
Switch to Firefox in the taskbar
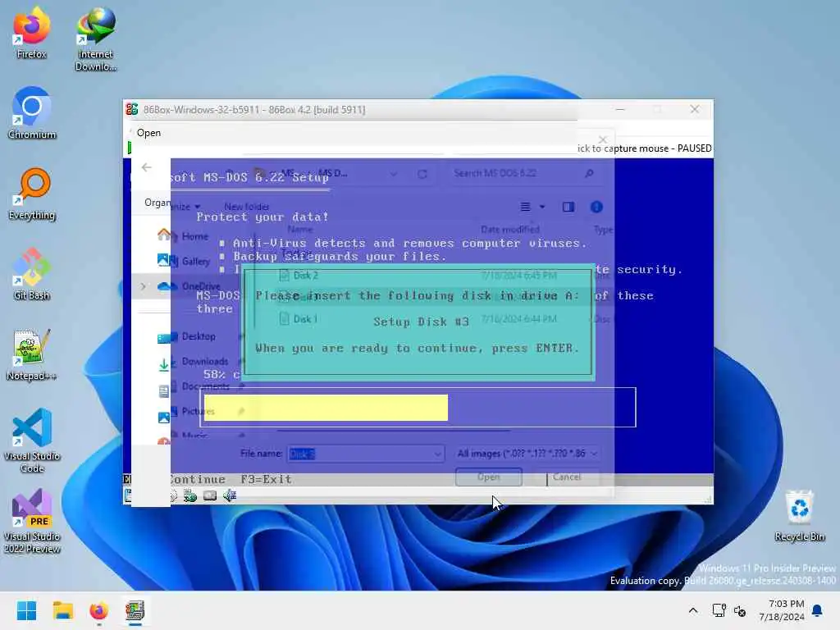pyautogui.click(x=98, y=610)
